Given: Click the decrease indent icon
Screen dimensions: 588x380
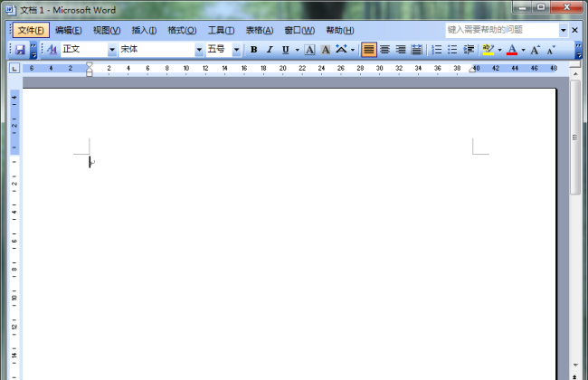Looking at the screenshot, I should pyautogui.click(x=469, y=50).
